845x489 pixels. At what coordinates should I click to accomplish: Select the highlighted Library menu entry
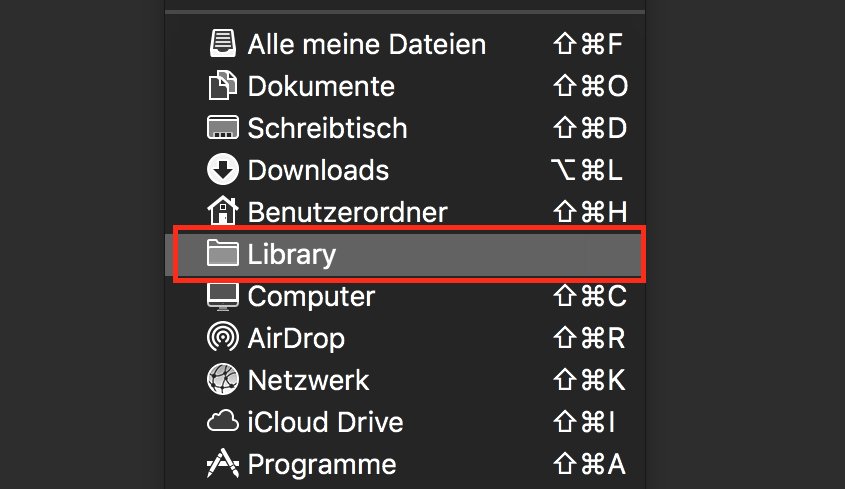pyautogui.click(x=410, y=254)
